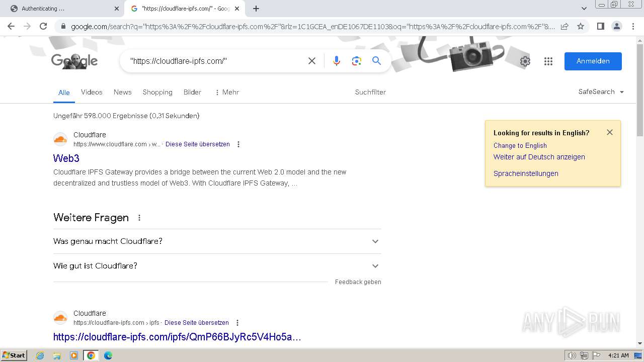Expand 'Wie gut ist Cloudflare?' question
Image resolution: width=644 pixels, height=362 pixels.
217,266
